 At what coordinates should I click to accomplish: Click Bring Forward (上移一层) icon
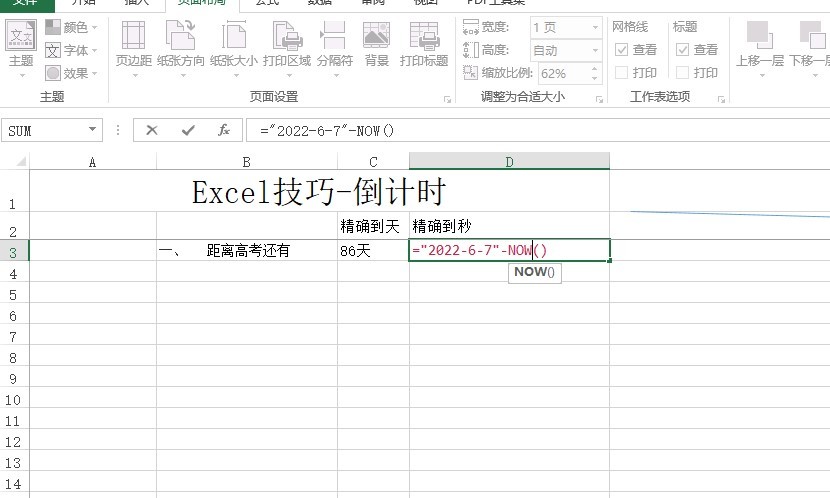[760, 36]
